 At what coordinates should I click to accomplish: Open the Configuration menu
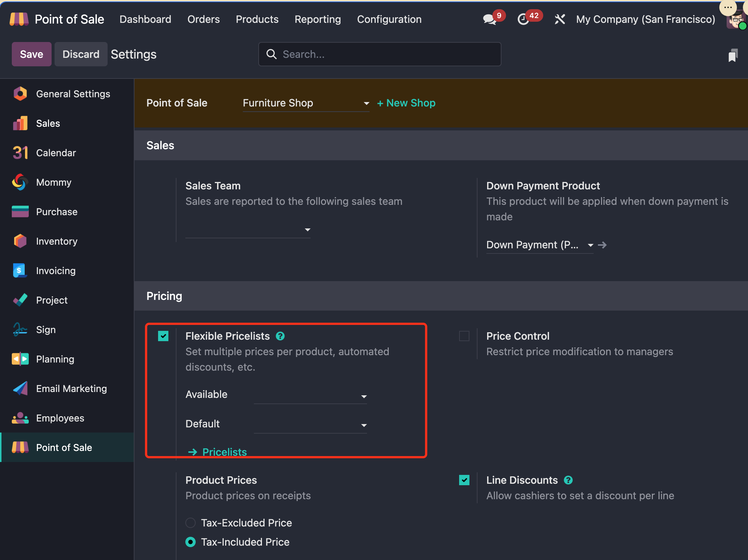coord(389,19)
